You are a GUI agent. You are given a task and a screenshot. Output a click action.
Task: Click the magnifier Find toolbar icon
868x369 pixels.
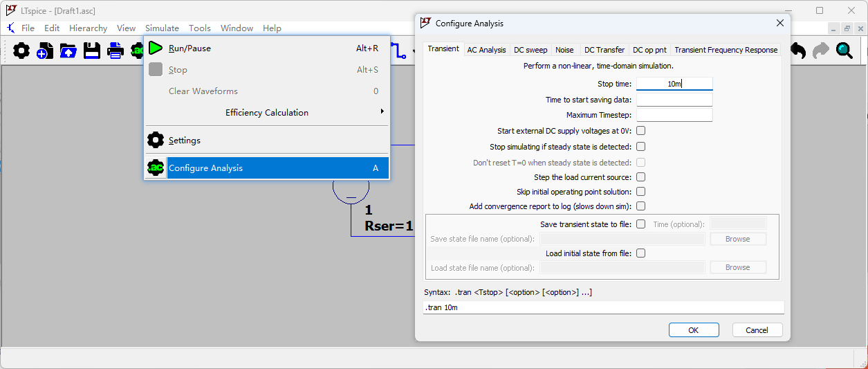(844, 51)
